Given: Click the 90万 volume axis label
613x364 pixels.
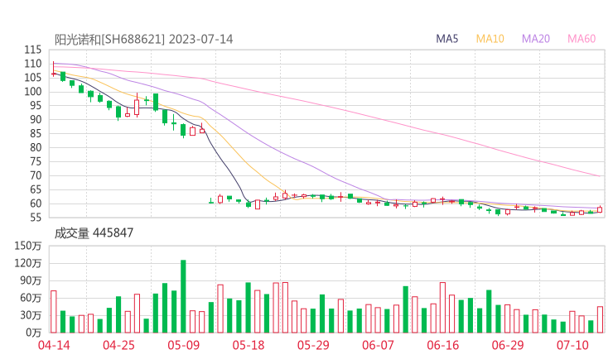Looking at the screenshot, I should click(x=31, y=280).
